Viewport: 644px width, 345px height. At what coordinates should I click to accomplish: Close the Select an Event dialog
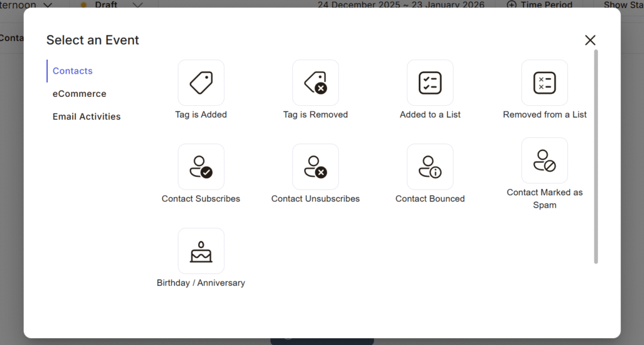tap(590, 40)
